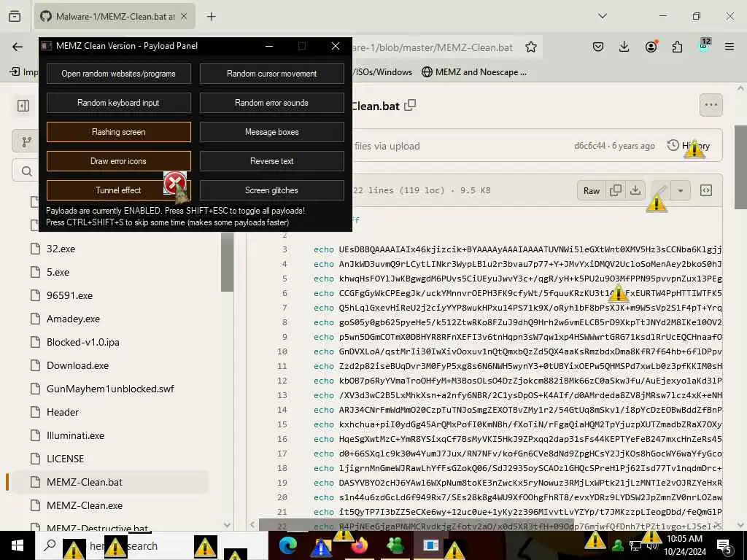Open the Raw view of the file

pos(591,190)
